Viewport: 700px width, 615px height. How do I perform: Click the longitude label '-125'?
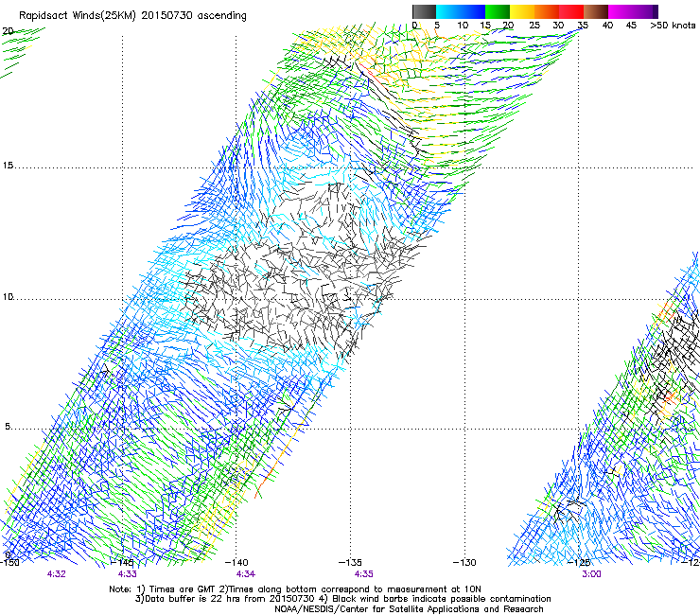(579, 562)
